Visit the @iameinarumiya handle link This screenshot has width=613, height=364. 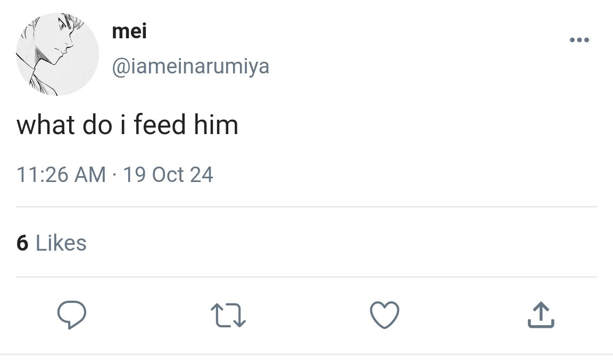[191, 67]
